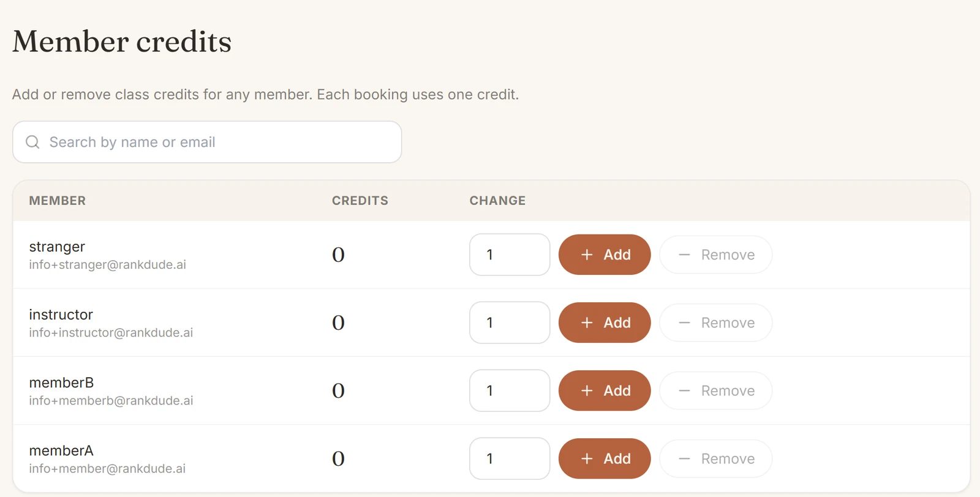Click the CHANGE column header
980x497 pixels.
[x=497, y=201]
